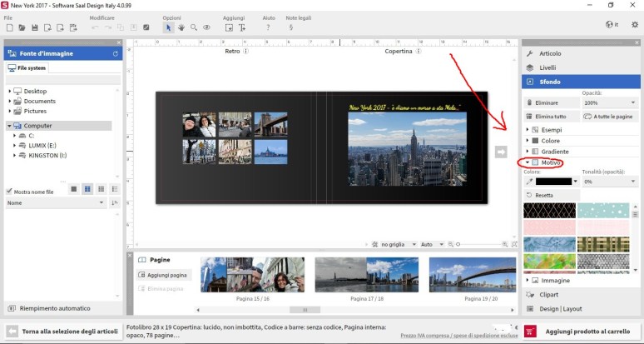Click the preview eye icon
Image resolution: width=644 pixels, height=344 pixels.
point(206,27)
